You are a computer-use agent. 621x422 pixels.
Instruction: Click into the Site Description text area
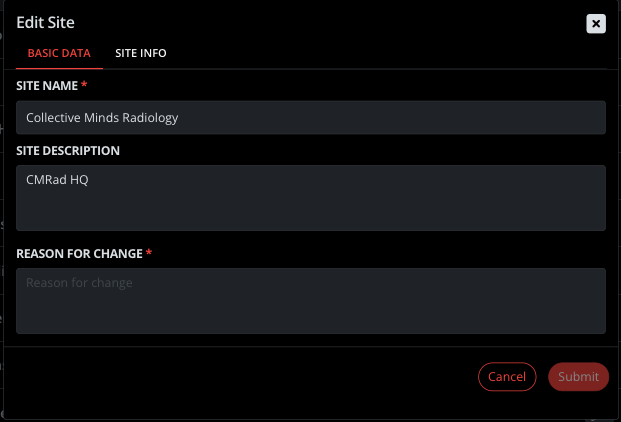point(310,198)
